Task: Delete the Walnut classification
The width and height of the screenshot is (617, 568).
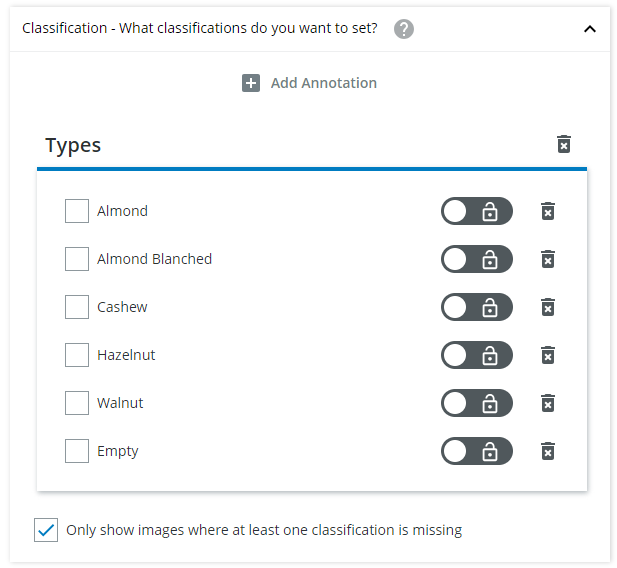Action: coord(548,403)
